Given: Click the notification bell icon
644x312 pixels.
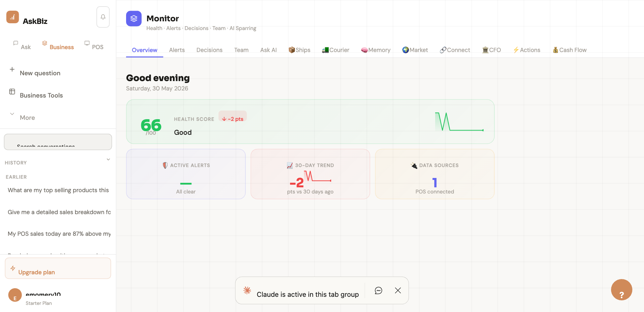Looking at the screenshot, I should point(103,17).
